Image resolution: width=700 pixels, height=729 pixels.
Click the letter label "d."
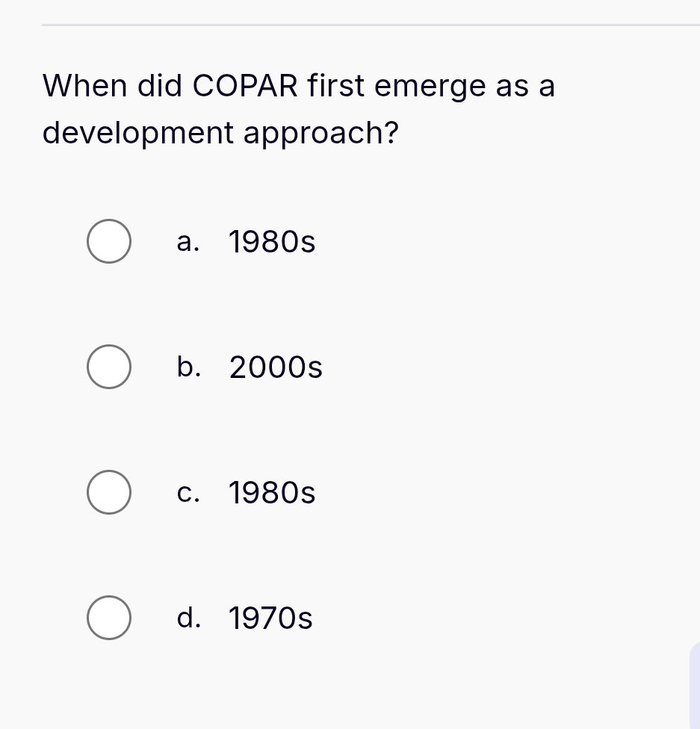coord(189,618)
